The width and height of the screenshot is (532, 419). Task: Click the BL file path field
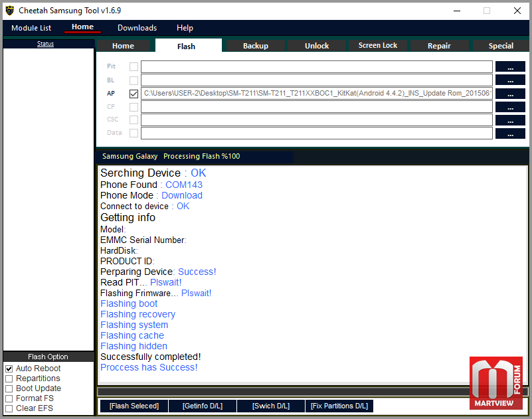point(317,80)
